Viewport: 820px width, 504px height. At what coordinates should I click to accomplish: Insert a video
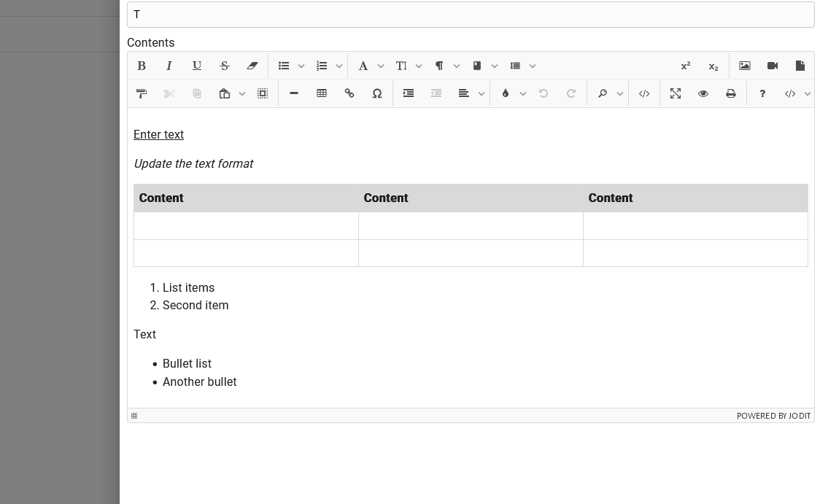coord(773,66)
